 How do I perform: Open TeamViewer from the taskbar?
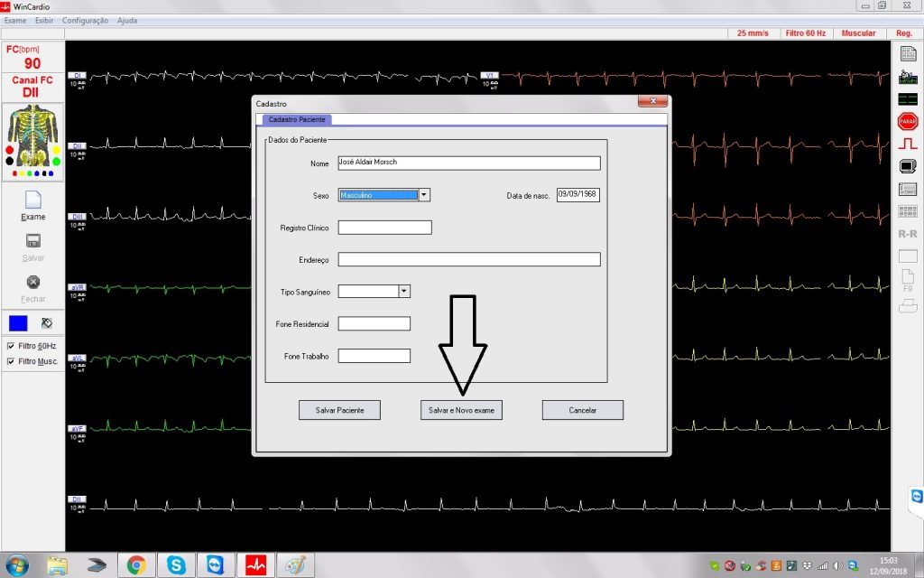tap(216, 565)
